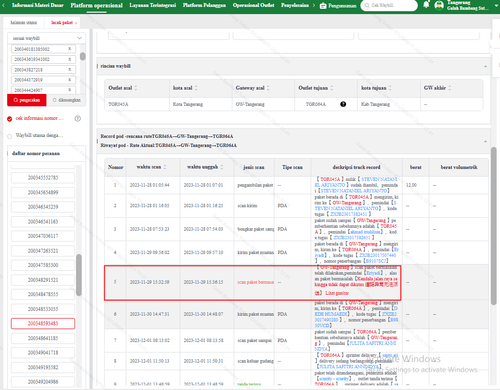Image resolution: width=500 pixels, height=390 pixels.
Task: Click the pengambilan paket cell in row 1
Action: (254, 185)
